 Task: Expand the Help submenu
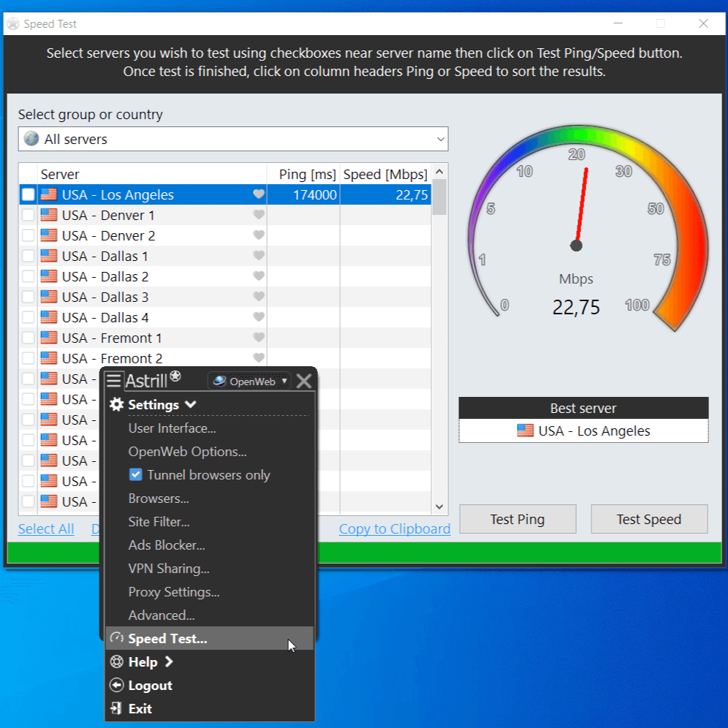coord(169,661)
